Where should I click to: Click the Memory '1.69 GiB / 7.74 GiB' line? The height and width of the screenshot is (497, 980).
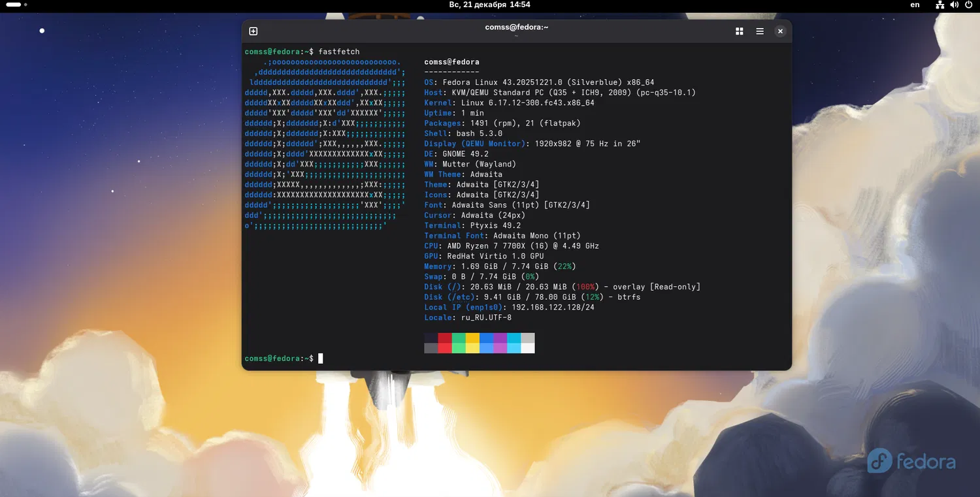pos(500,266)
